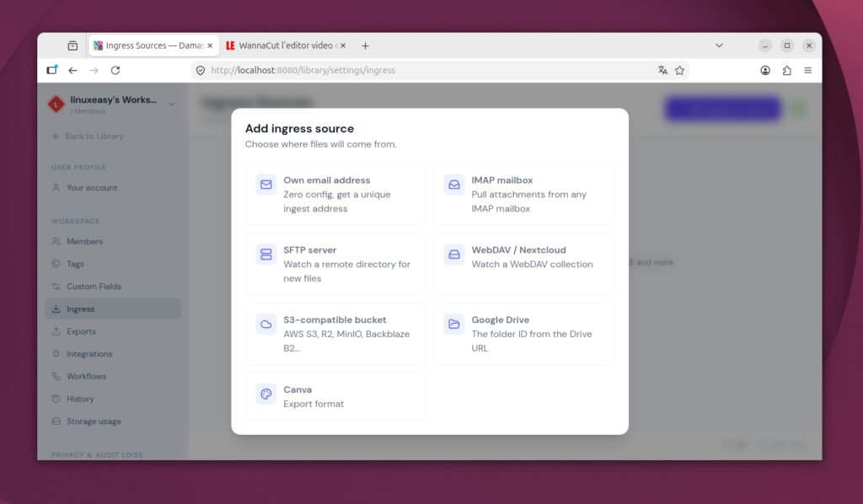Click the envelope icon for Own email address
Image resolution: width=863 pixels, height=504 pixels.
coord(265,185)
